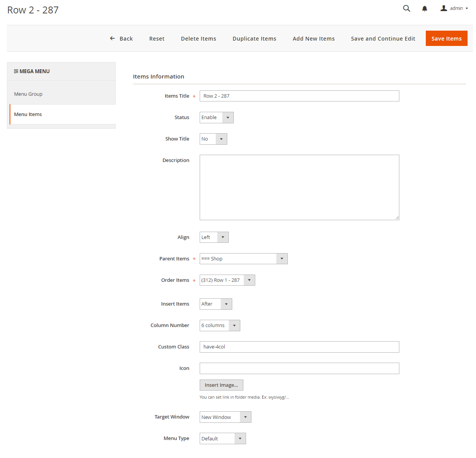Click the orange Save Items button

click(446, 38)
